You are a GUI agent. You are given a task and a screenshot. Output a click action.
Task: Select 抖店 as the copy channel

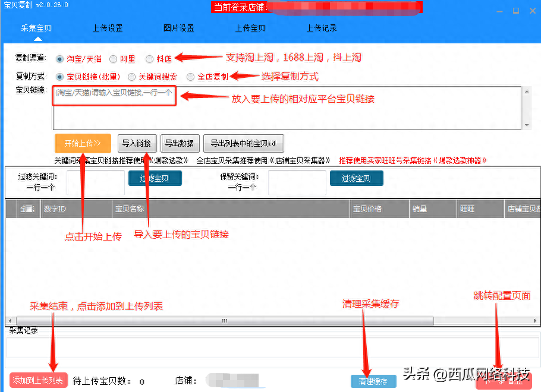(149, 59)
